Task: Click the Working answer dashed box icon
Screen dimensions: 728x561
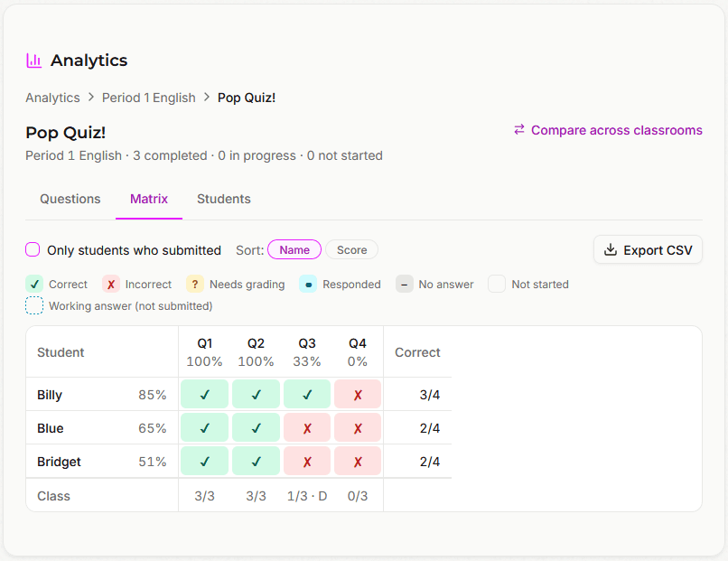Action: coord(34,305)
